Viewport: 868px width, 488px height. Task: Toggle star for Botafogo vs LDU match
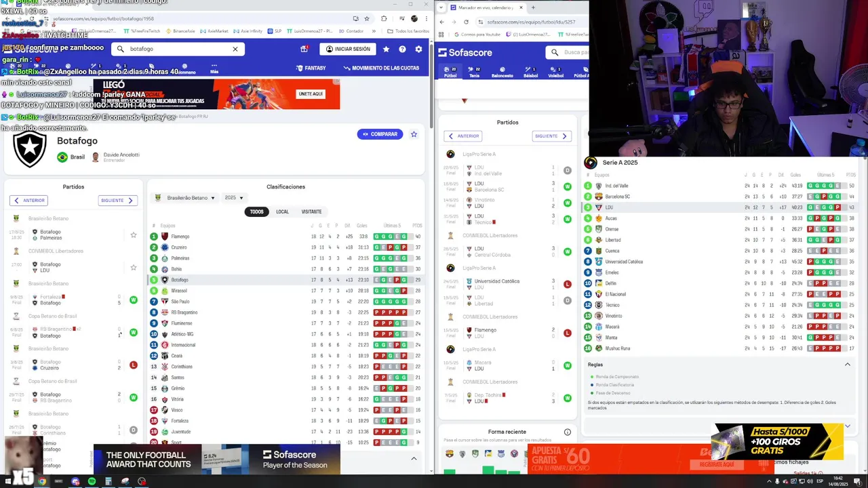[x=134, y=268]
